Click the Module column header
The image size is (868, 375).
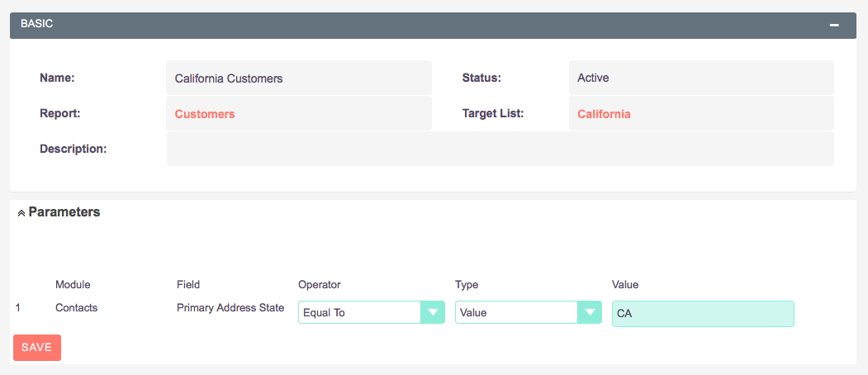point(73,285)
